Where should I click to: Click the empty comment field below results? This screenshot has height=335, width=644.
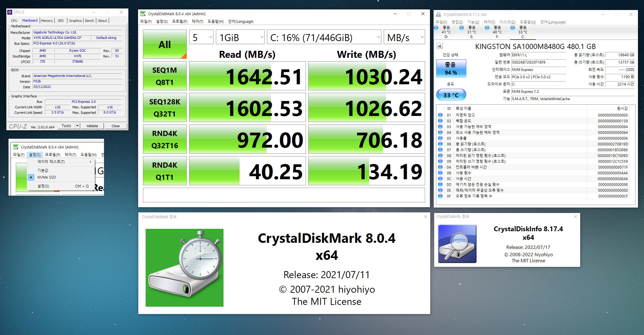pos(284,195)
